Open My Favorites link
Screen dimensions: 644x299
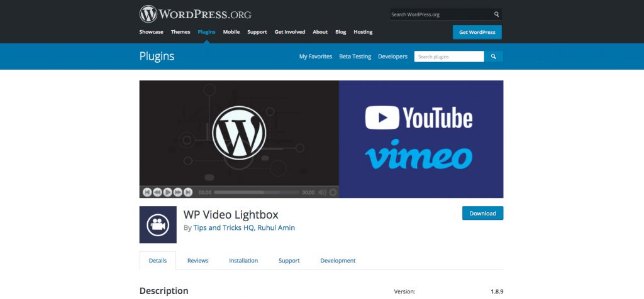point(316,57)
